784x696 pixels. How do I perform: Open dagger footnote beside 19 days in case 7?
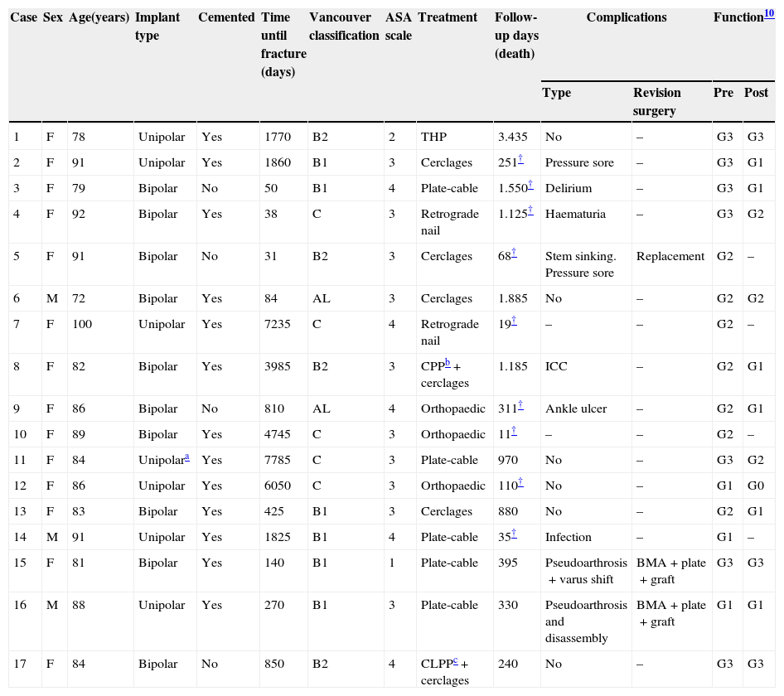point(514,321)
